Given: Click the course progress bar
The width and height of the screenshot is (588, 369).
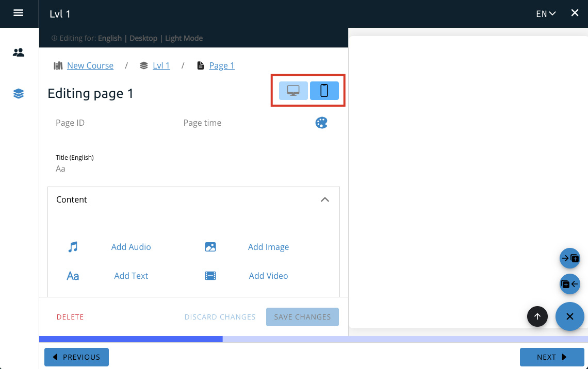Looking at the screenshot, I should point(313,339).
